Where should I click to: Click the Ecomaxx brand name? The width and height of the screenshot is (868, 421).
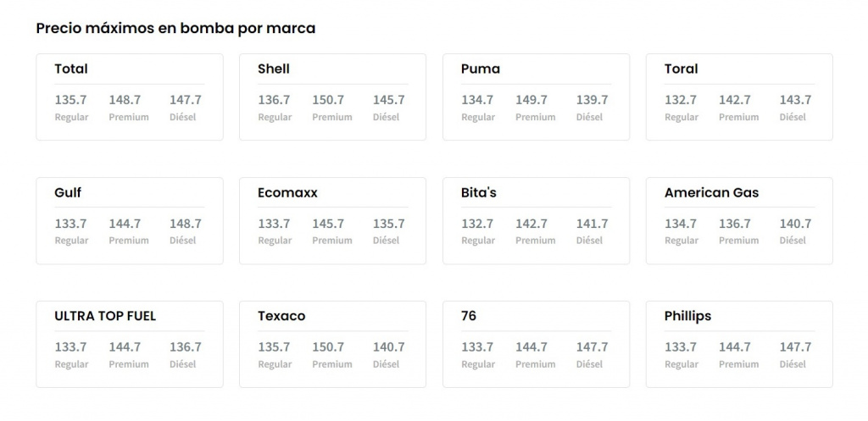(x=287, y=192)
